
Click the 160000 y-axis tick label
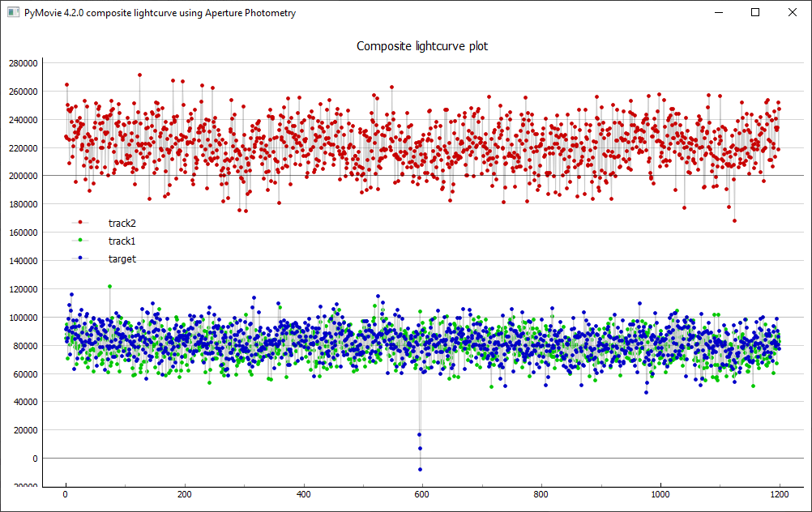click(x=24, y=233)
